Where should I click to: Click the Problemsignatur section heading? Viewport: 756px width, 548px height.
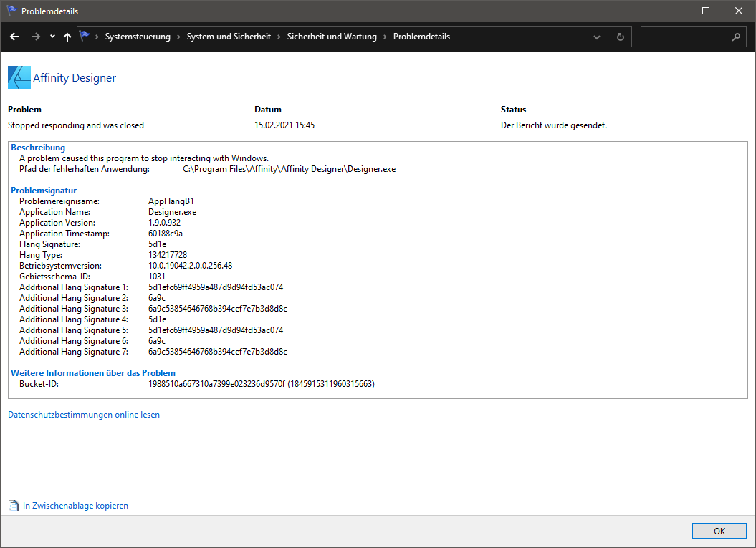pos(44,191)
